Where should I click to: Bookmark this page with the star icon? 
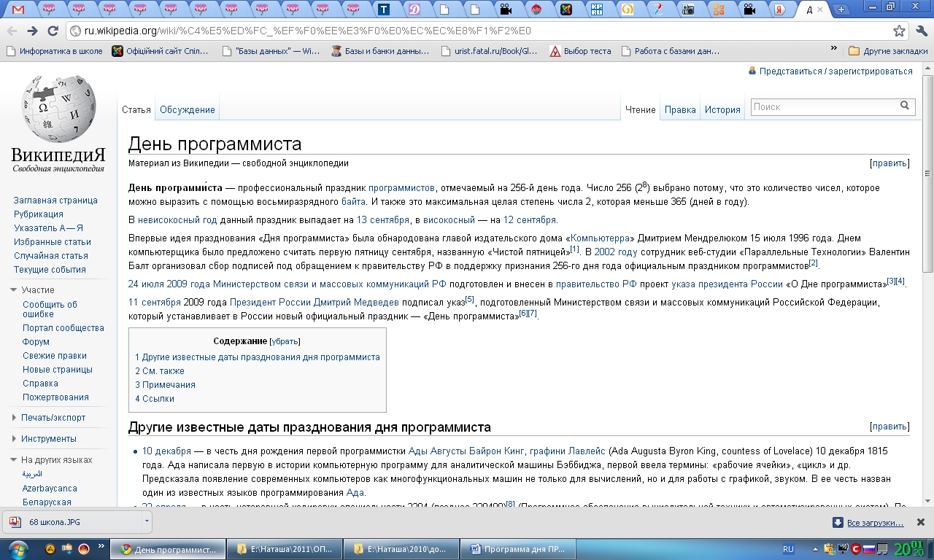coord(899,31)
